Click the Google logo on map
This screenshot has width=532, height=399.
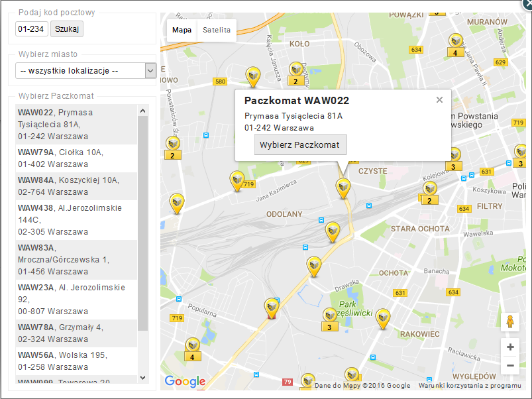pos(186,381)
